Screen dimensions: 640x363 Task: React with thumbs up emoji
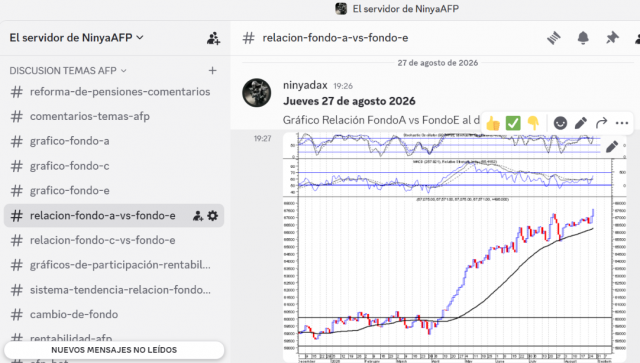click(x=493, y=123)
